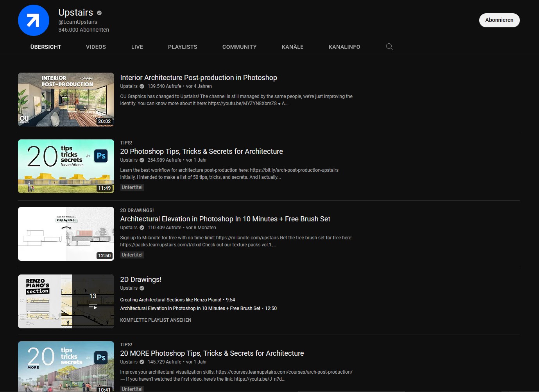This screenshot has width=539, height=392.
Task: Click description starting Improve your architectural visualization skills
Action: pos(236,376)
